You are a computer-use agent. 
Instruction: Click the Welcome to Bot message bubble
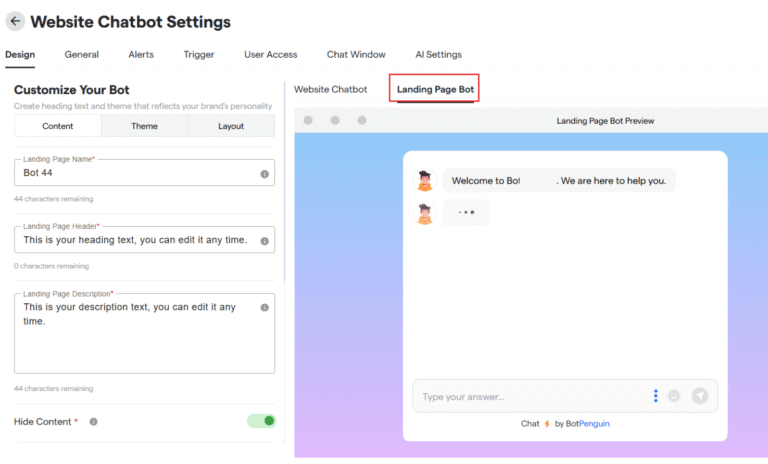tap(559, 180)
